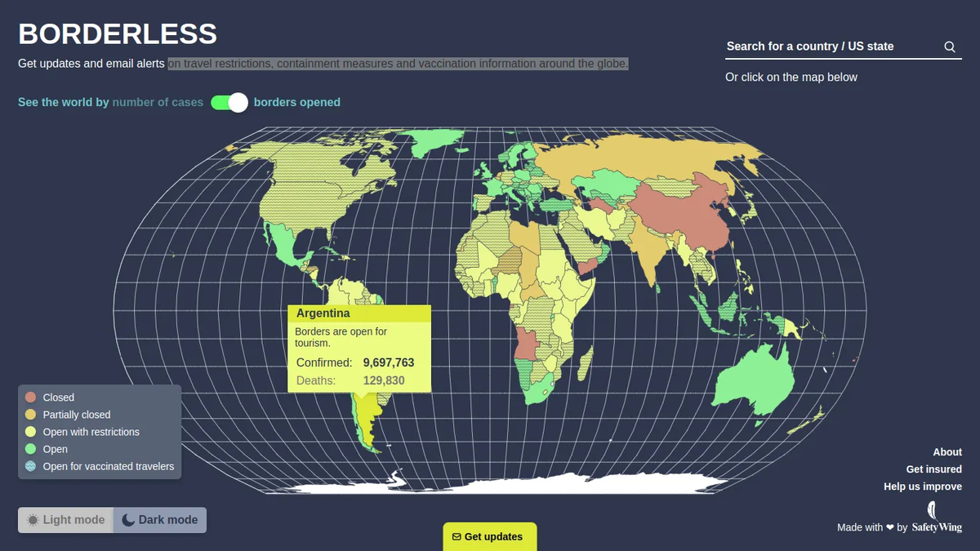980x551 pixels.
Task: Click the green Open dot in the legend
Action: [x=32, y=449]
